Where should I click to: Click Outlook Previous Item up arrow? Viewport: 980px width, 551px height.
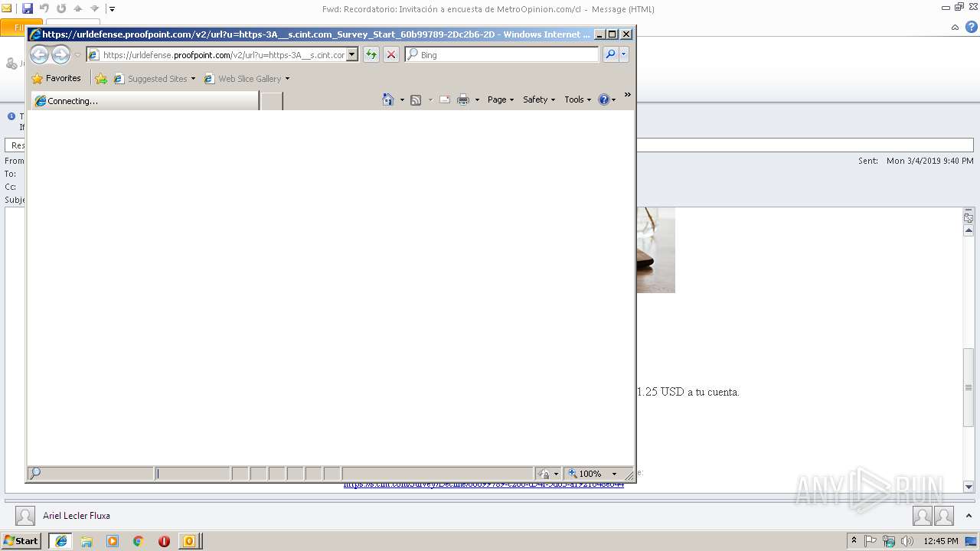[78, 8]
